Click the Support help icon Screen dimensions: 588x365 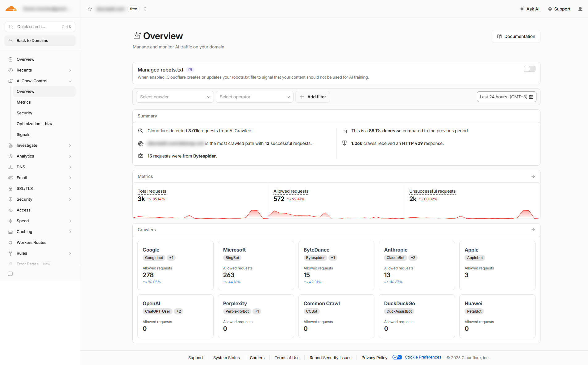(x=550, y=9)
